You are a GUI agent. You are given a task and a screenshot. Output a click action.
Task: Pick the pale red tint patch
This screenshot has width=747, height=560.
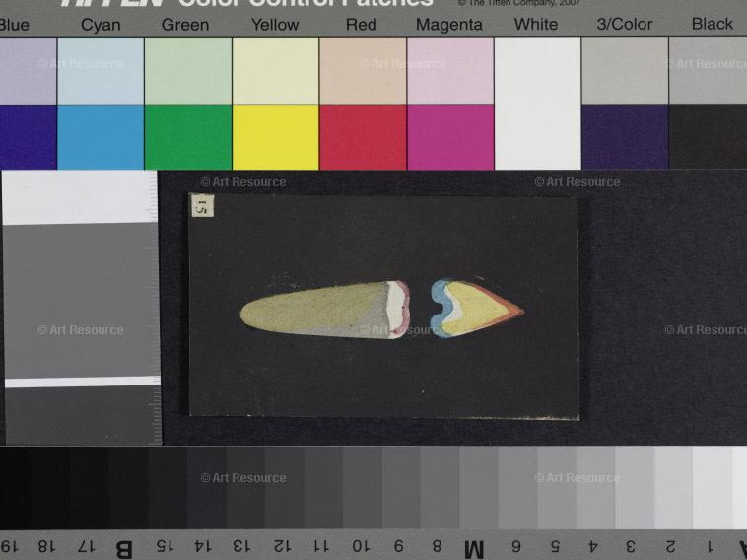pyautogui.click(x=363, y=71)
